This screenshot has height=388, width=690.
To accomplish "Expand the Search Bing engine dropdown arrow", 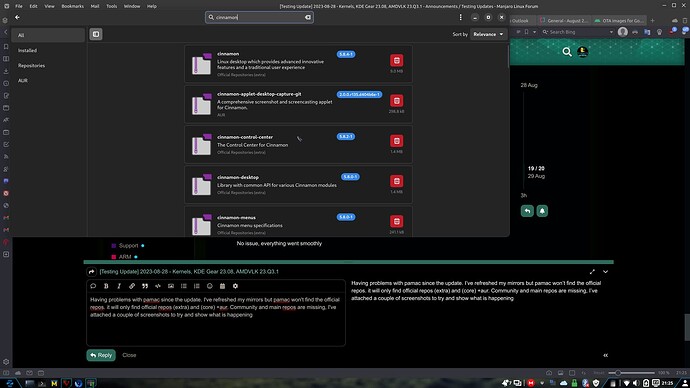I will [611, 32].
